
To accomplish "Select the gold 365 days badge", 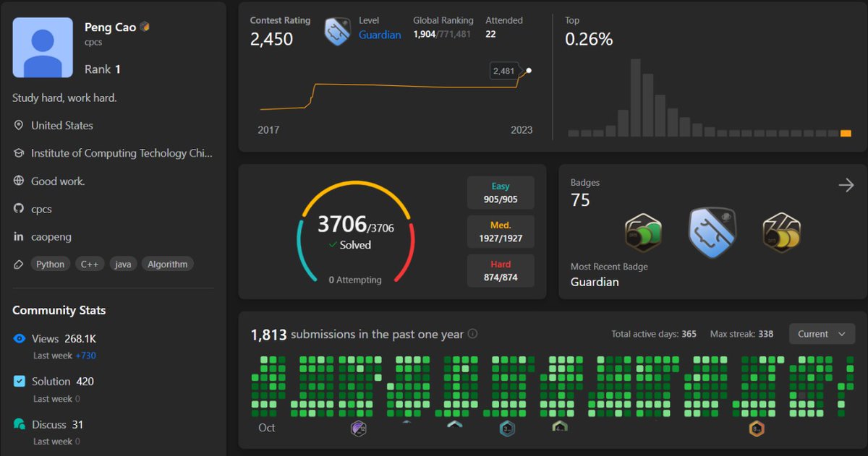I will tap(781, 233).
